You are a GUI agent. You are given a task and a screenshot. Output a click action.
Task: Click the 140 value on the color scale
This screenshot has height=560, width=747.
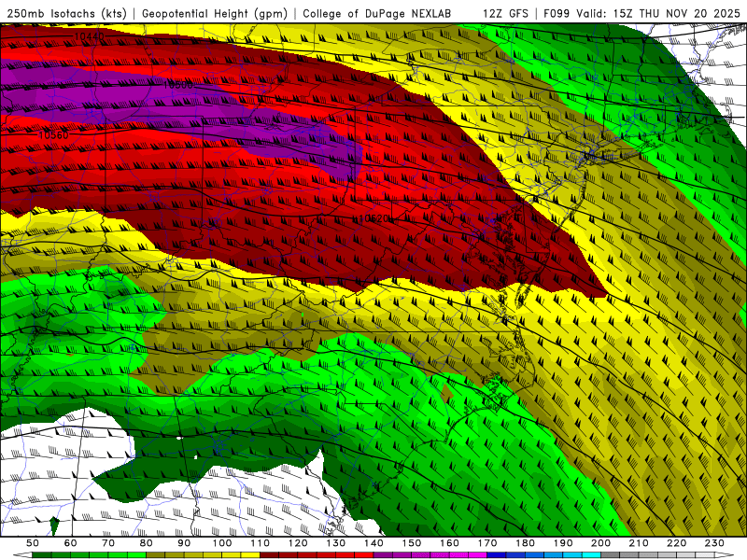point(373,543)
